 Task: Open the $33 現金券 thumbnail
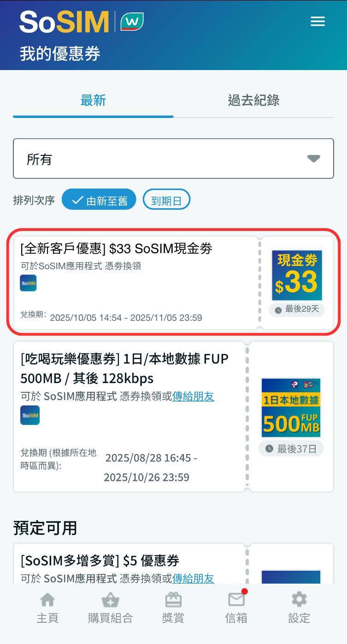pyautogui.click(x=297, y=275)
